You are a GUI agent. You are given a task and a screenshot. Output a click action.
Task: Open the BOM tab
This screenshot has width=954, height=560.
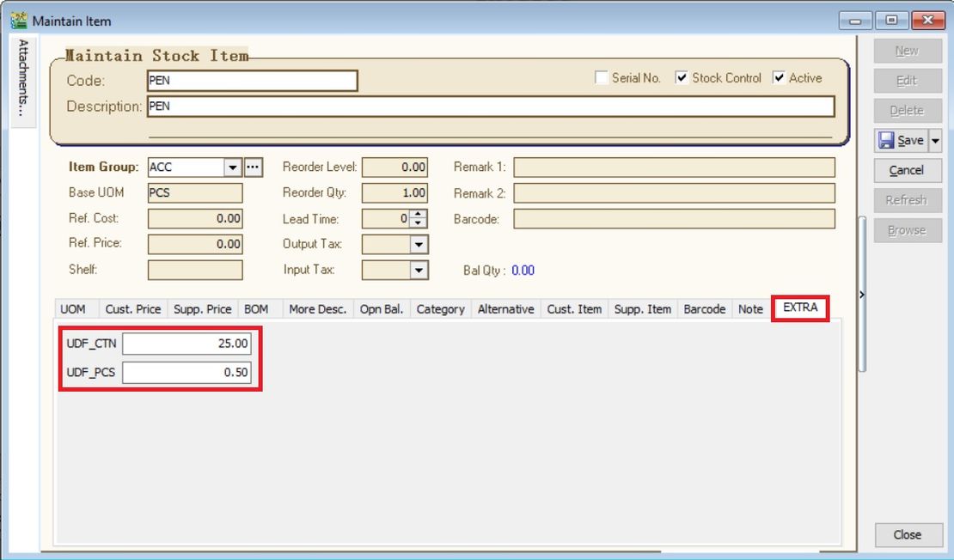point(256,309)
